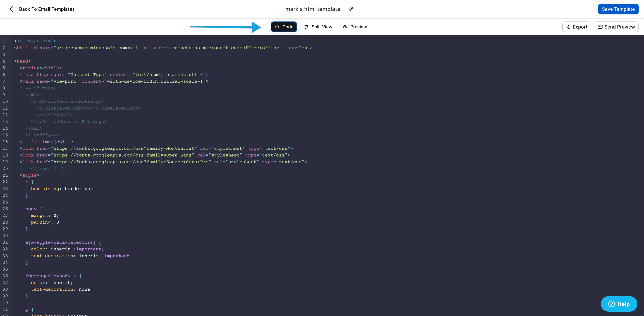Click the box-sizing: border-box line
Screen dimensions: 644x316
[x=62, y=189]
